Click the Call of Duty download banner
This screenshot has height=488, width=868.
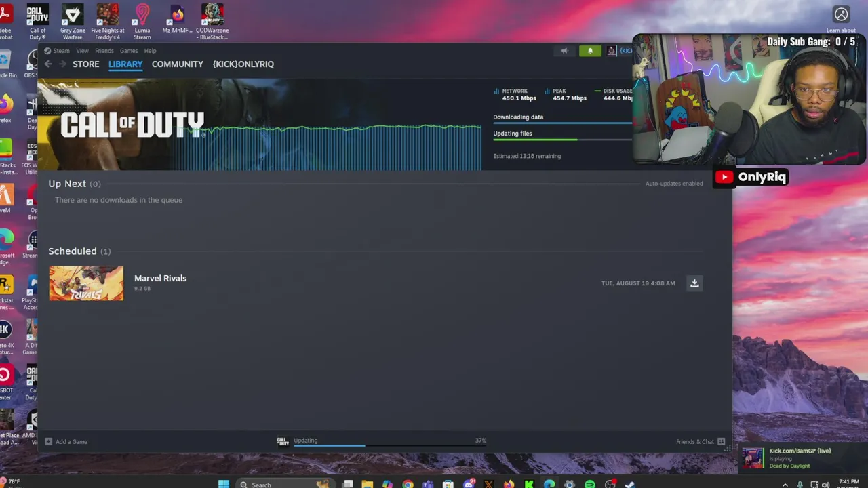pyautogui.click(x=260, y=125)
